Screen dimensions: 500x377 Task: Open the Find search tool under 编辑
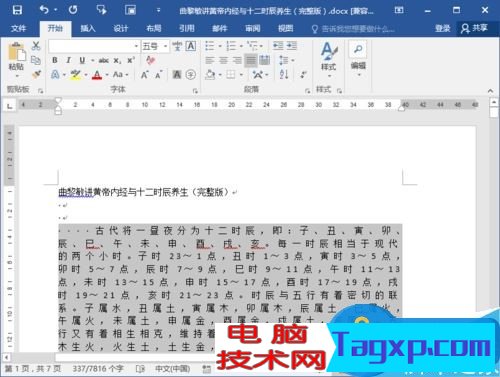coord(358,50)
